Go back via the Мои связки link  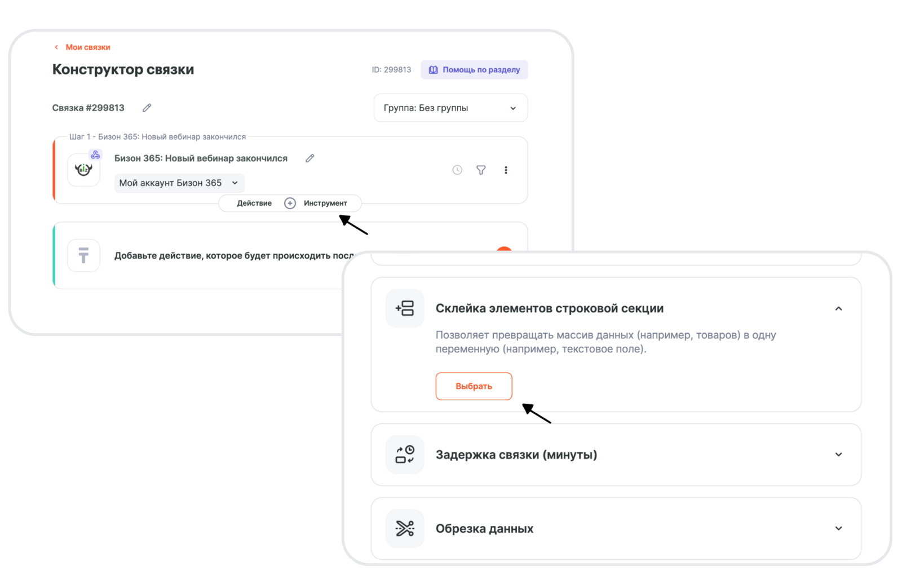87,47
